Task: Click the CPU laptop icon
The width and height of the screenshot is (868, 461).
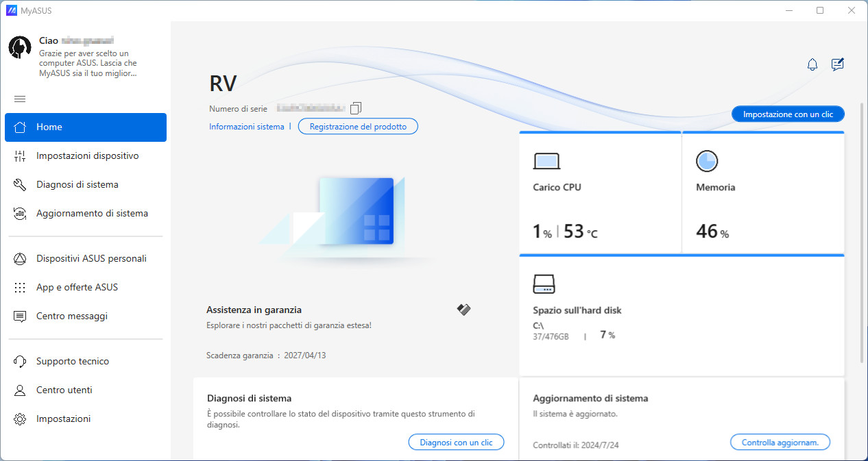Action: [x=546, y=161]
